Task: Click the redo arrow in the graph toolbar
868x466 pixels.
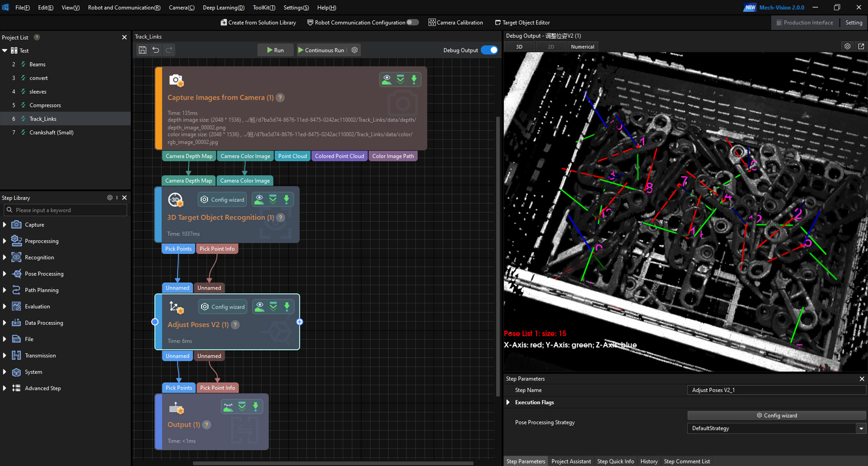Action: (x=169, y=50)
